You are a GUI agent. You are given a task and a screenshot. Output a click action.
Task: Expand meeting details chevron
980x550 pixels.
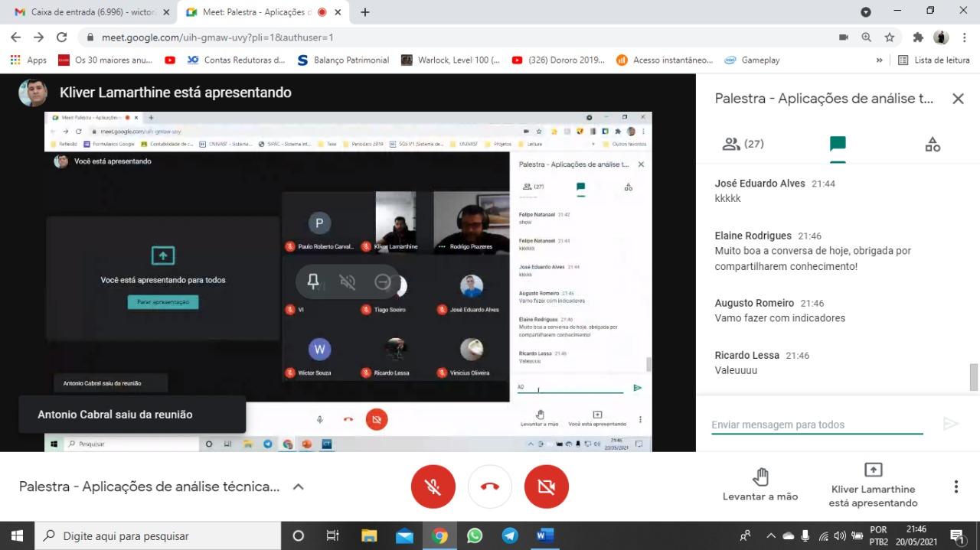point(299,487)
